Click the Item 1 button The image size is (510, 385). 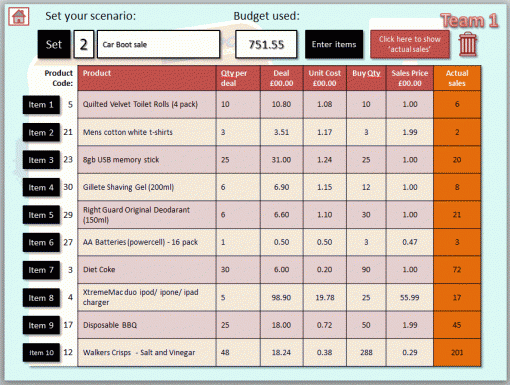pos(41,105)
